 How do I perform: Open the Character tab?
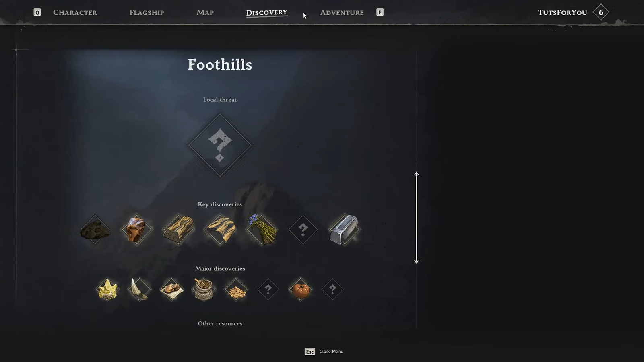[x=75, y=12]
